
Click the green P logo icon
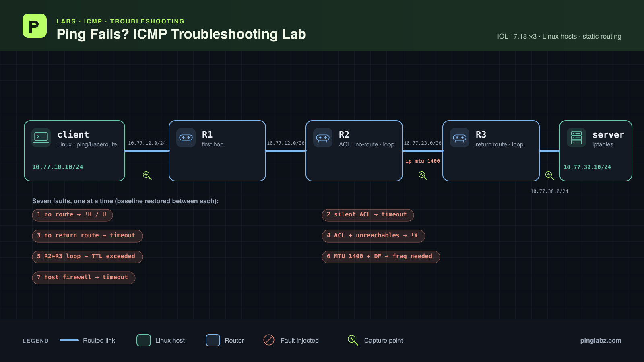(35, 26)
